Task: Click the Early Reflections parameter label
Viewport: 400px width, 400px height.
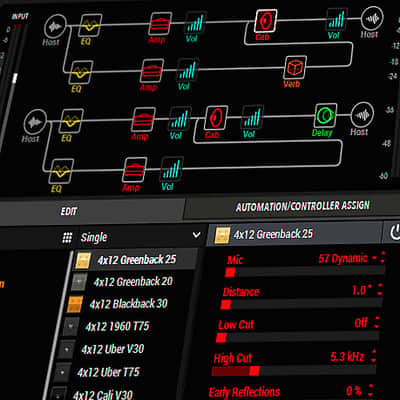Action: pos(244,392)
